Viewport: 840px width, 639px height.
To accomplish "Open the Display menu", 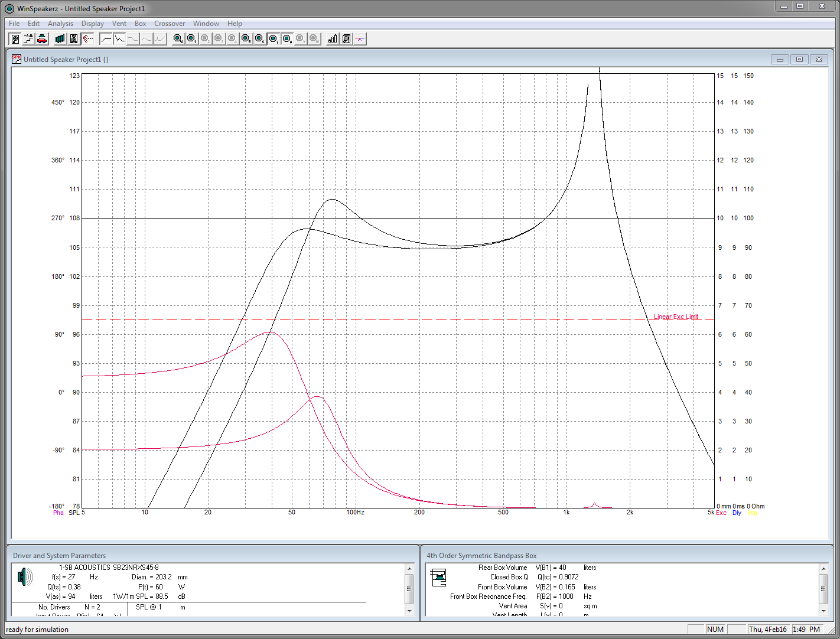I will click(93, 24).
